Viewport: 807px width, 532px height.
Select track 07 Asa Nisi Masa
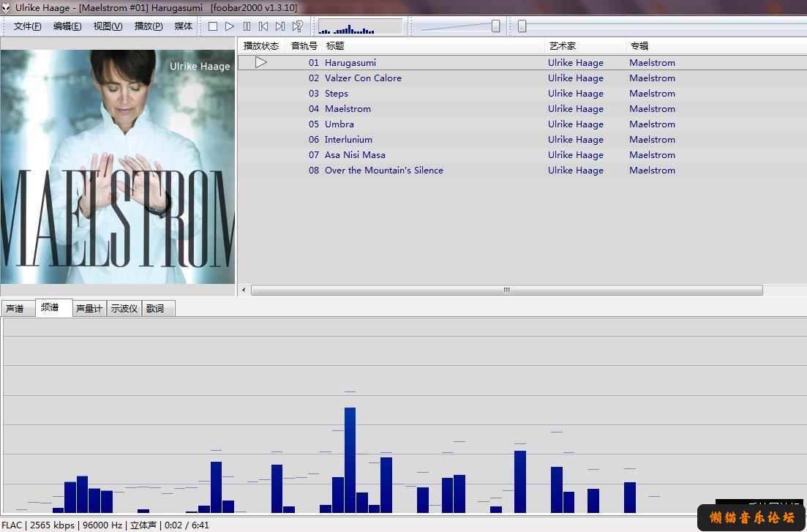coord(522,155)
